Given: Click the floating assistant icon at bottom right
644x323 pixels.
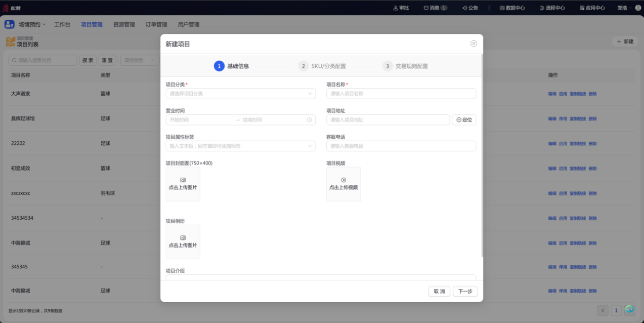Looking at the screenshot, I should 629,309.
